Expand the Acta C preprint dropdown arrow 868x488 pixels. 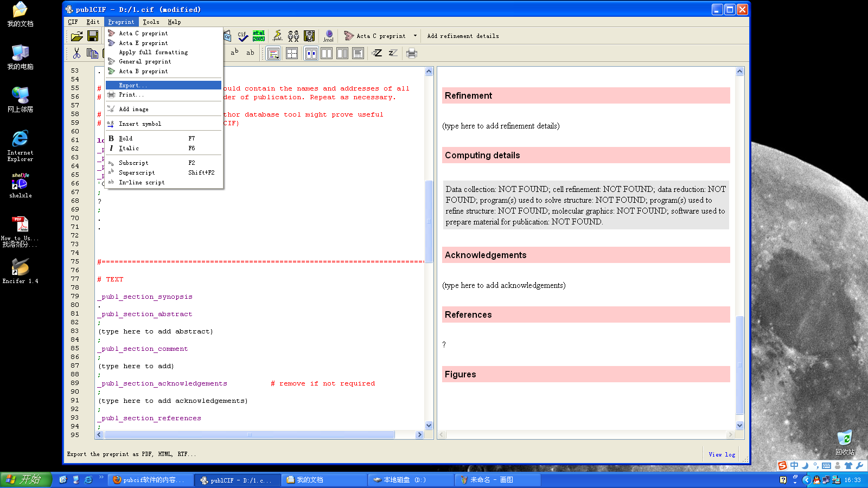pyautogui.click(x=416, y=36)
